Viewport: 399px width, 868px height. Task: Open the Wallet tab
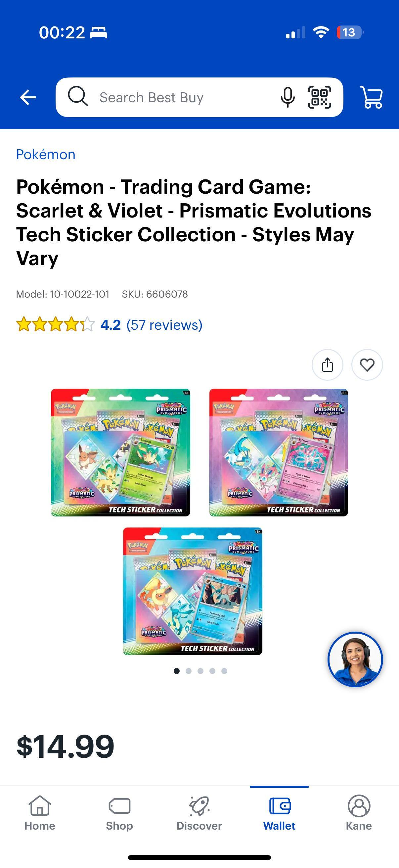pyautogui.click(x=279, y=813)
